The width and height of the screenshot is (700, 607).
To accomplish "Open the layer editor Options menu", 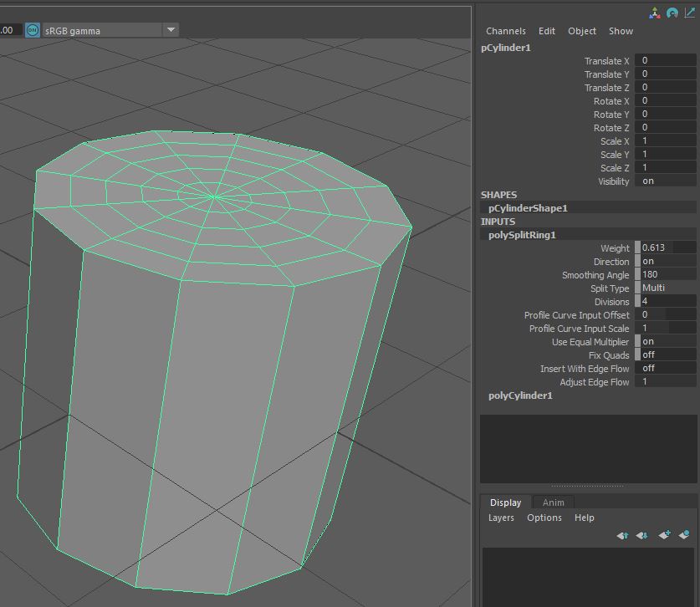I will point(544,518).
